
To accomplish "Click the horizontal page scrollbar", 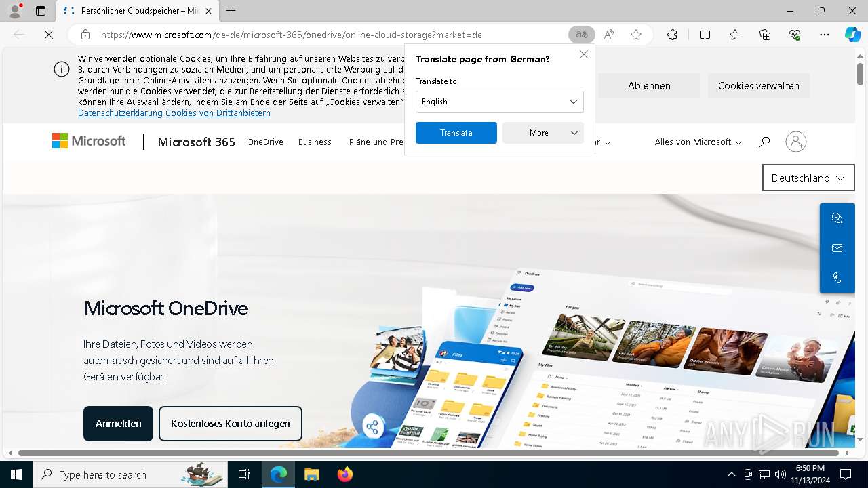I will point(429,453).
